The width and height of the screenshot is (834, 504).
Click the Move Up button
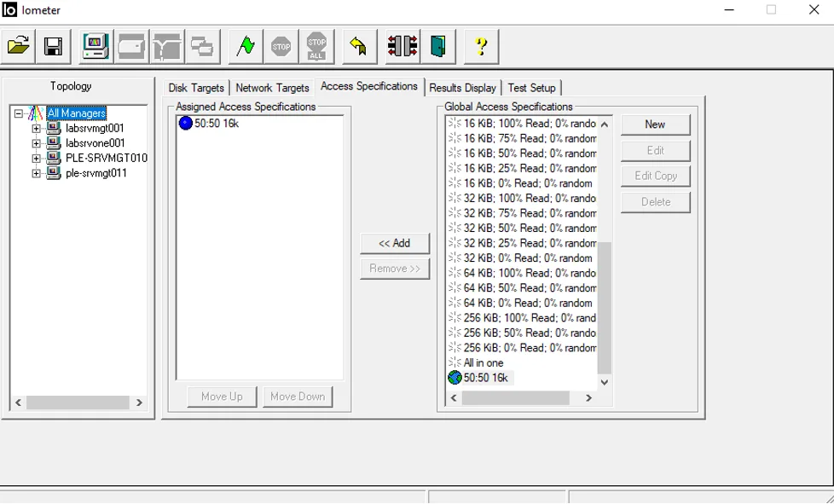click(x=222, y=397)
